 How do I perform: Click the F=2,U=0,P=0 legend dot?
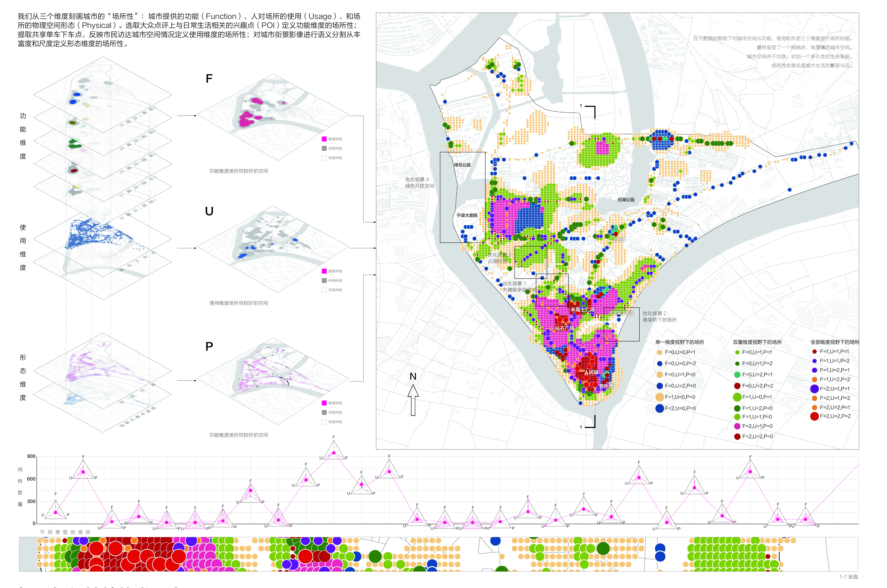[660, 408]
